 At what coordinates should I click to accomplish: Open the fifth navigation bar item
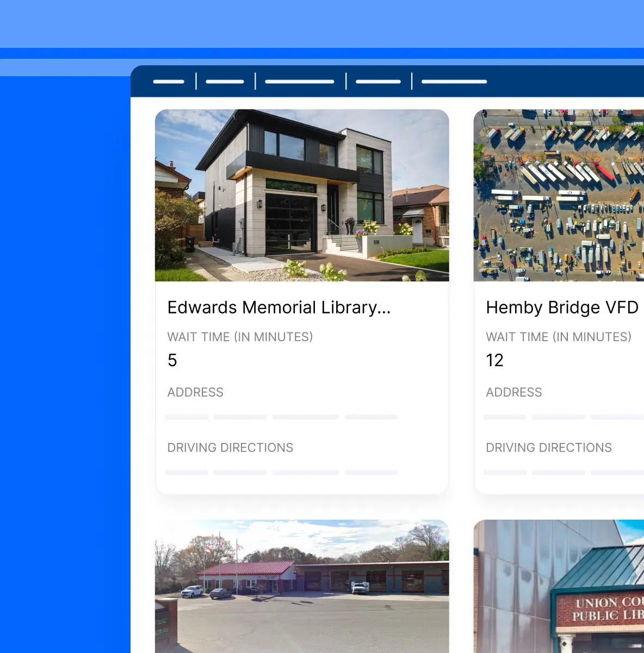454,82
